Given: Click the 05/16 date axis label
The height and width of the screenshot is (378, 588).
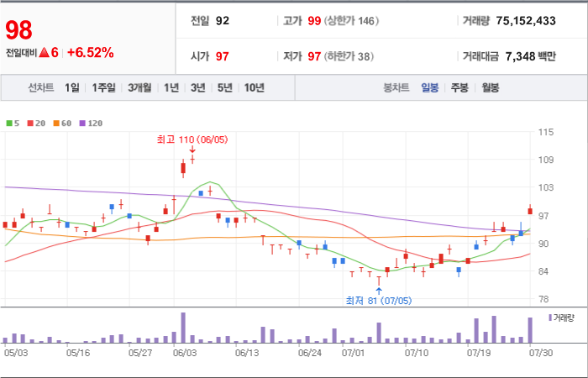Looking at the screenshot, I should pos(78,353).
